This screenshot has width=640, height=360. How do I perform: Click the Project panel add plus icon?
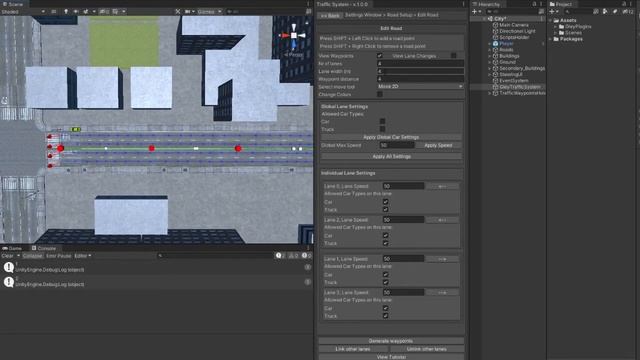point(552,12)
